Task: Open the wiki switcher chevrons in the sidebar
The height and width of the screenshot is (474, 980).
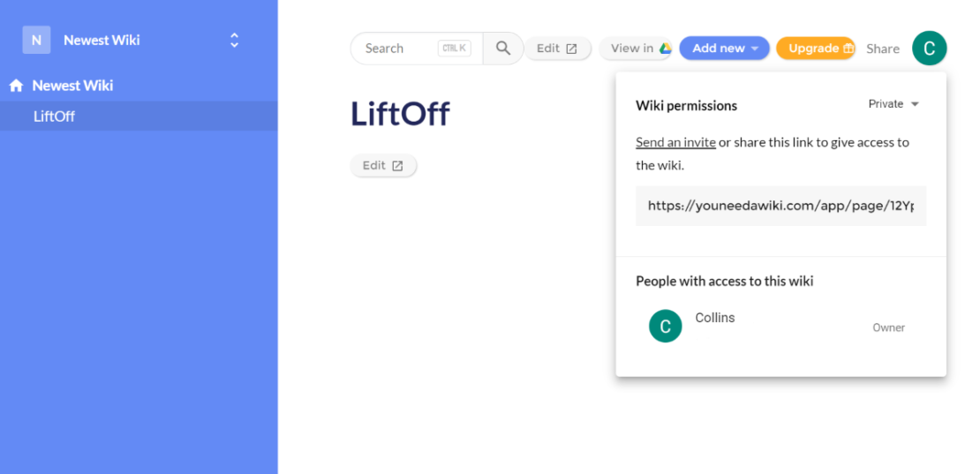Action: tap(234, 40)
